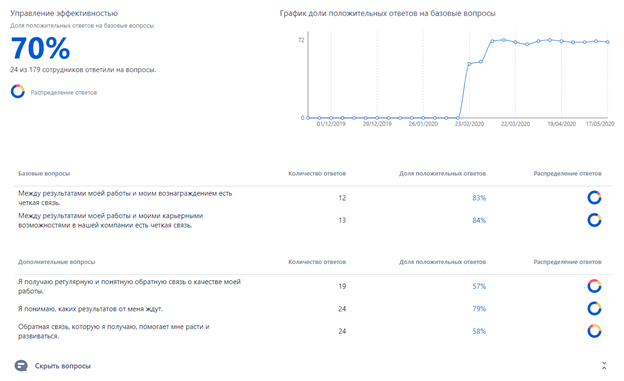This screenshot has height=381, width=624.
Task: Click the Дополнительные вопросы section header
Action: [57, 262]
